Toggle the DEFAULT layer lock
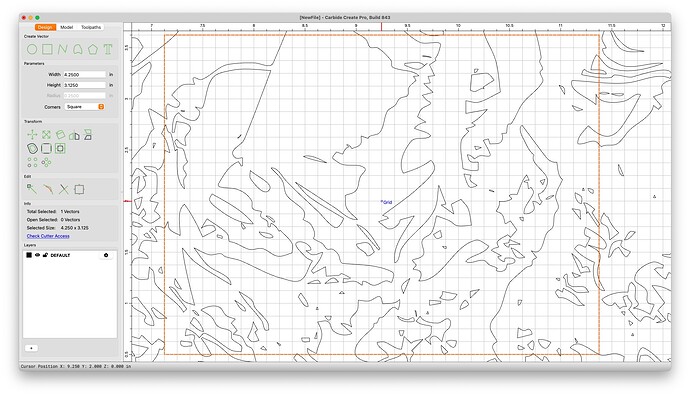This screenshot has height=396, width=690. pyautogui.click(x=45, y=255)
